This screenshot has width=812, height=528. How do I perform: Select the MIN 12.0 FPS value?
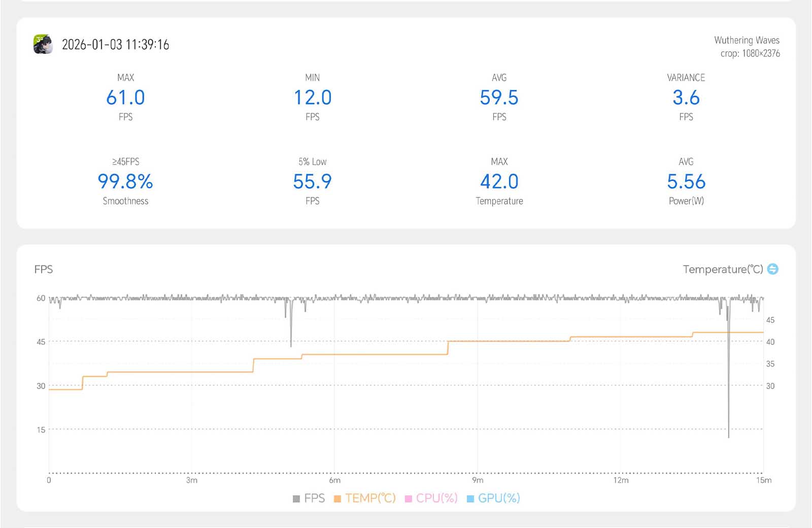pyautogui.click(x=313, y=97)
